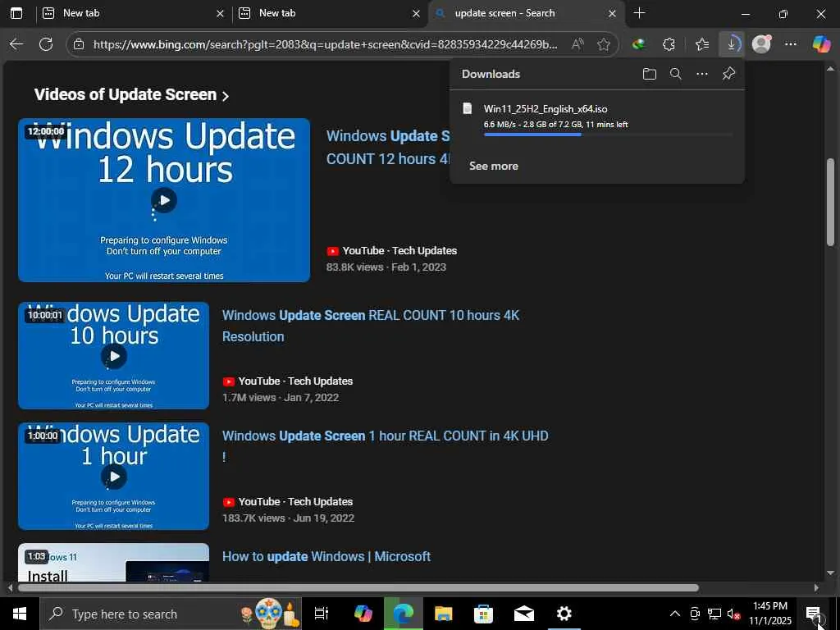Click the vertical page scrollbar thumb

(x=830, y=202)
